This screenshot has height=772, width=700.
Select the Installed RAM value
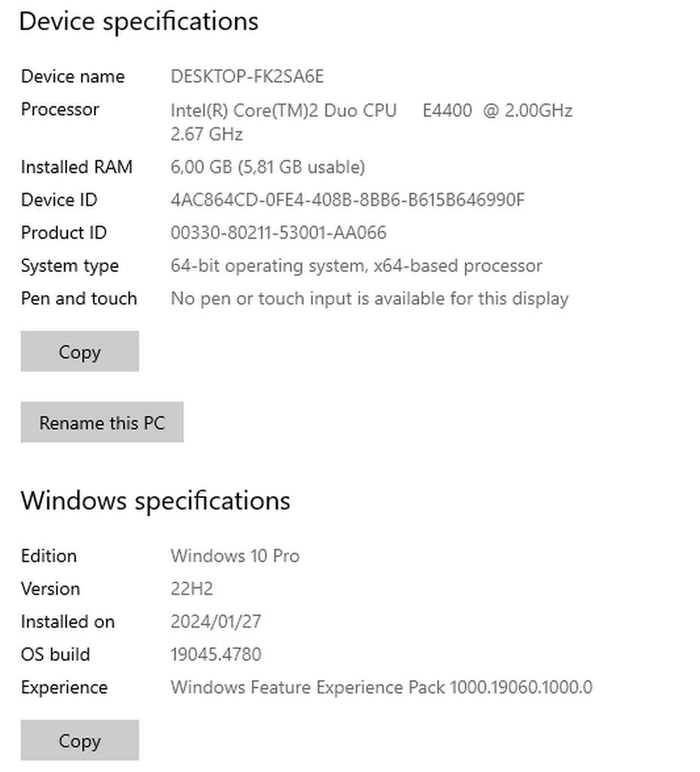pos(268,167)
